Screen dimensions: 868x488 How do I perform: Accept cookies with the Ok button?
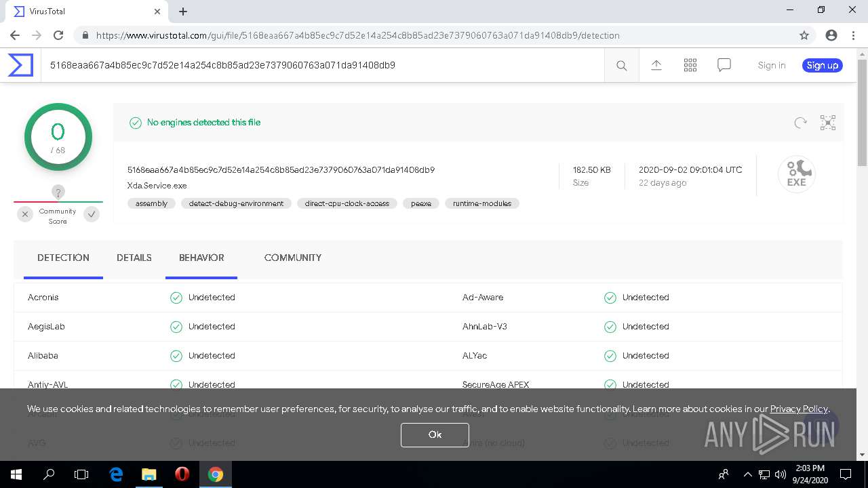click(x=435, y=434)
